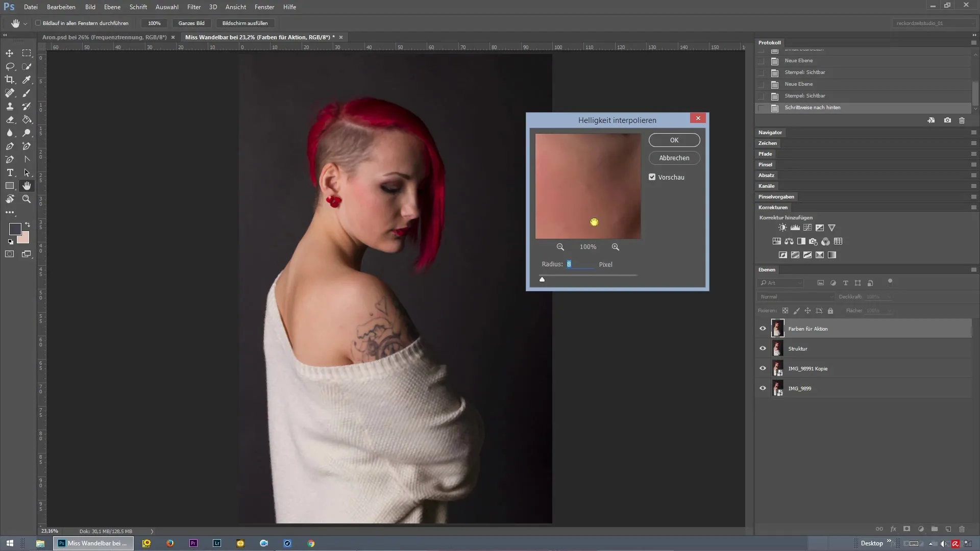980x551 pixels.
Task: Select the Brush tool
Action: (27, 93)
